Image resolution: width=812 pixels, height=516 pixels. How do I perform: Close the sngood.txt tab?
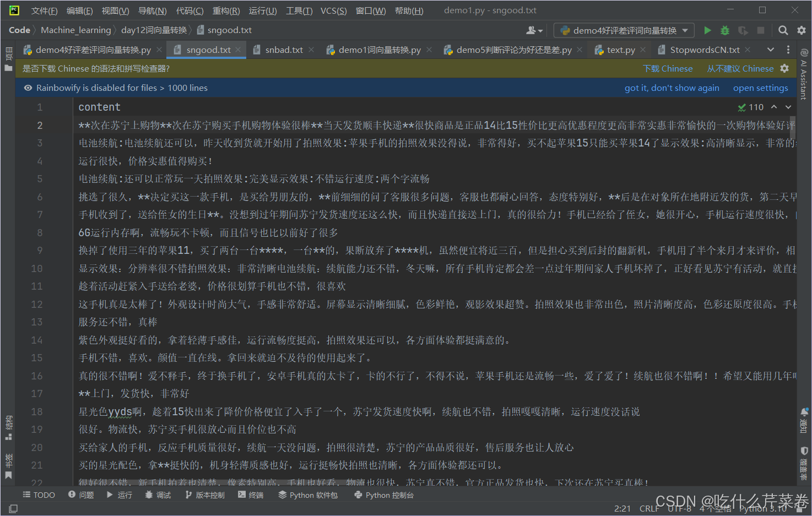(x=238, y=50)
